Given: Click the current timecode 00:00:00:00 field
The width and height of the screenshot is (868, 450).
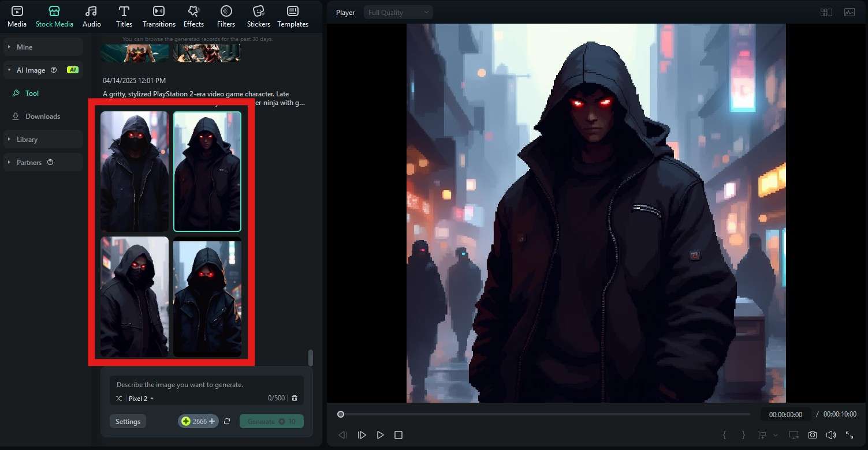Looking at the screenshot, I should [x=785, y=414].
